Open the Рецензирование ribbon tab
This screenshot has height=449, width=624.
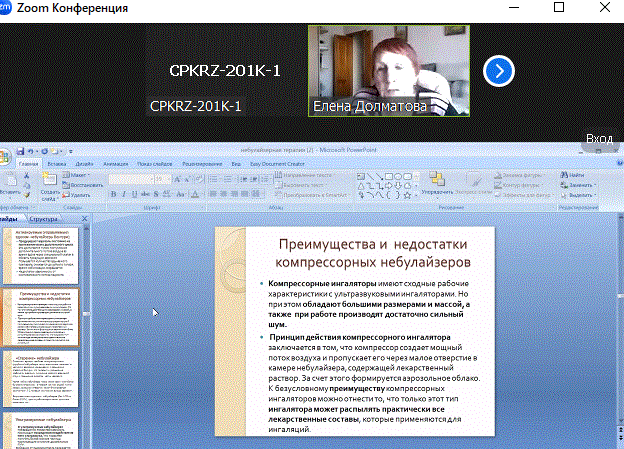coord(202,164)
